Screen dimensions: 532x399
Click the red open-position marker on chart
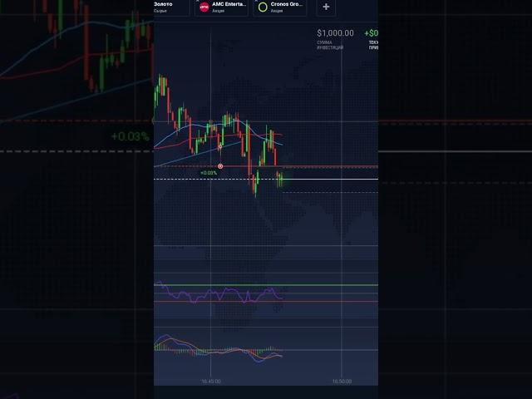point(220,166)
